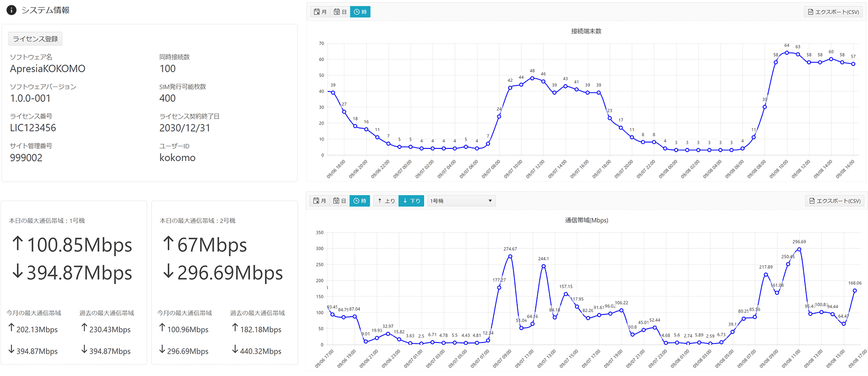The width and height of the screenshot is (868, 376).
Task: Click the 157.15 data point in bandwidth chart
Action: coord(566,294)
